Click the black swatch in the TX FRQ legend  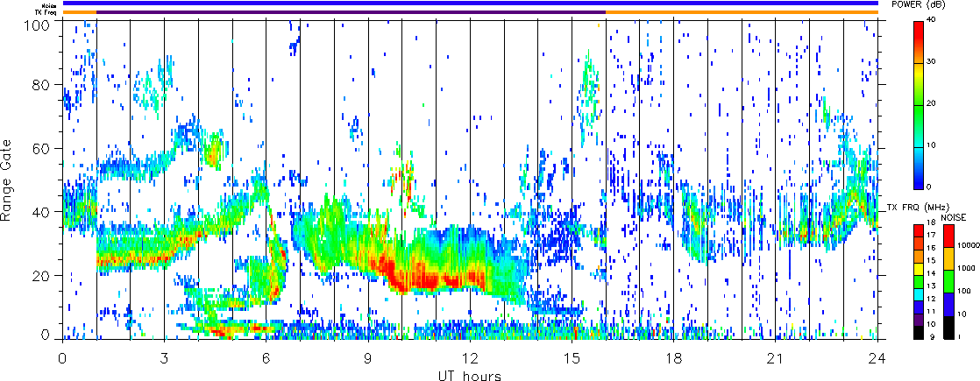pos(920,332)
